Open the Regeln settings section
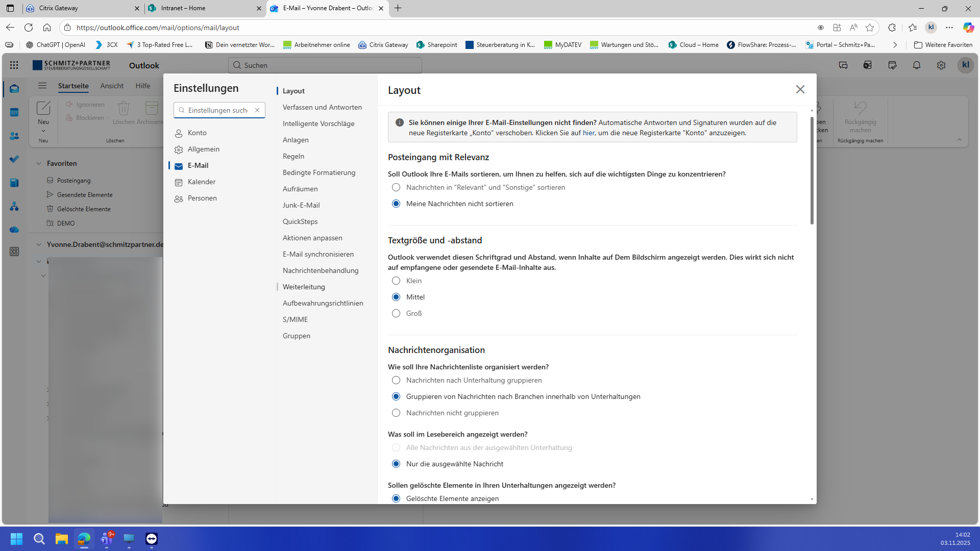The height and width of the screenshot is (551, 980). pos(293,156)
